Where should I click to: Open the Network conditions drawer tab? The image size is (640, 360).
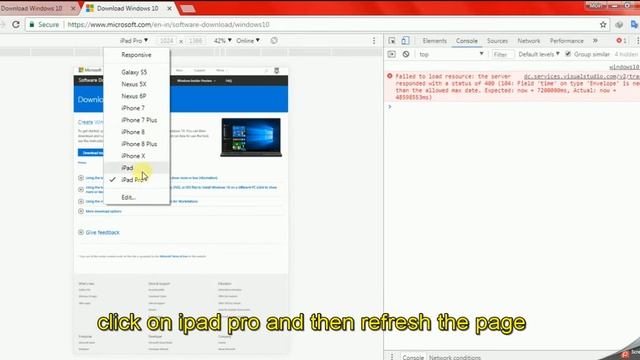(455, 357)
